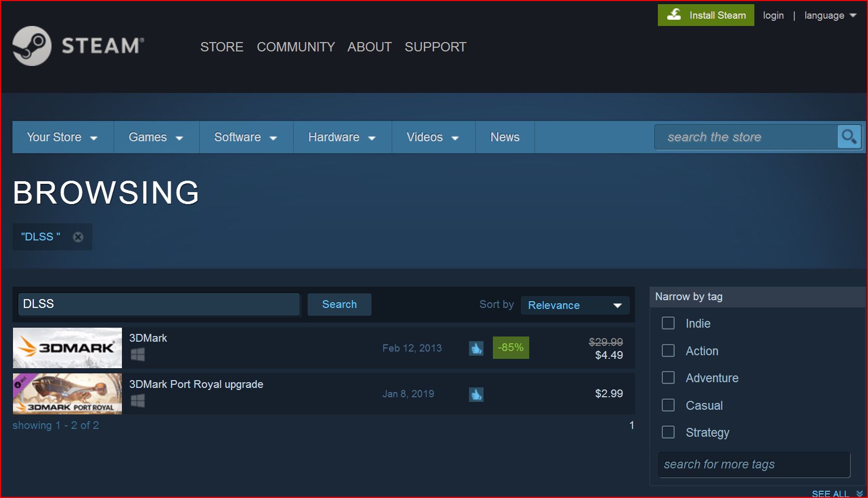
Task: Expand the Games dropdown menu
Action: point(156,137)
